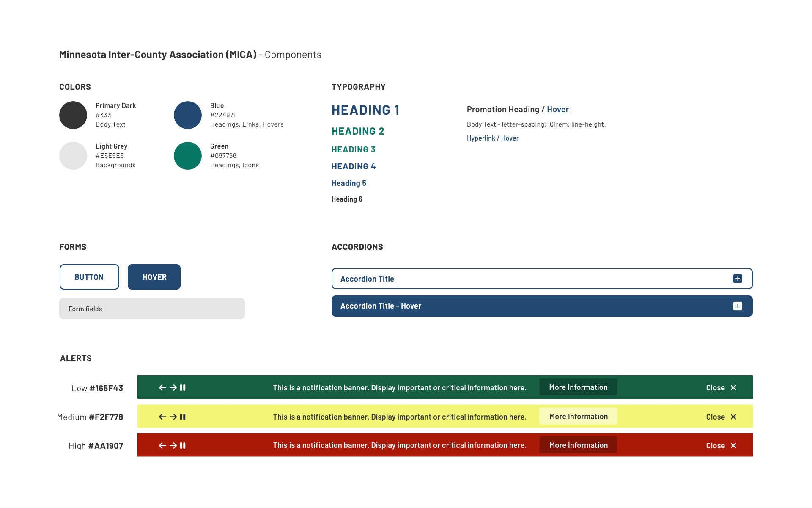The image size is (812, 508).
Task: Click More Information in the green alert
Action: (x=578, y=387)
